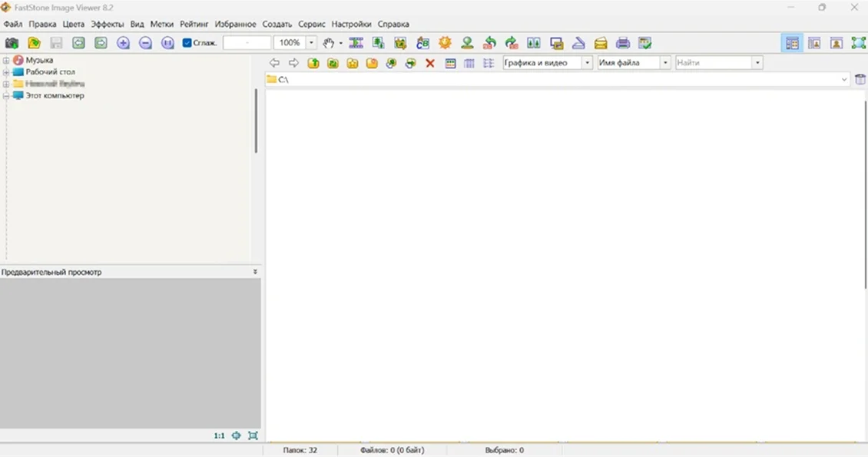Open the Графика и видео filter dropdown
This screenshot has width=868, height=457.
coord(588,63)
